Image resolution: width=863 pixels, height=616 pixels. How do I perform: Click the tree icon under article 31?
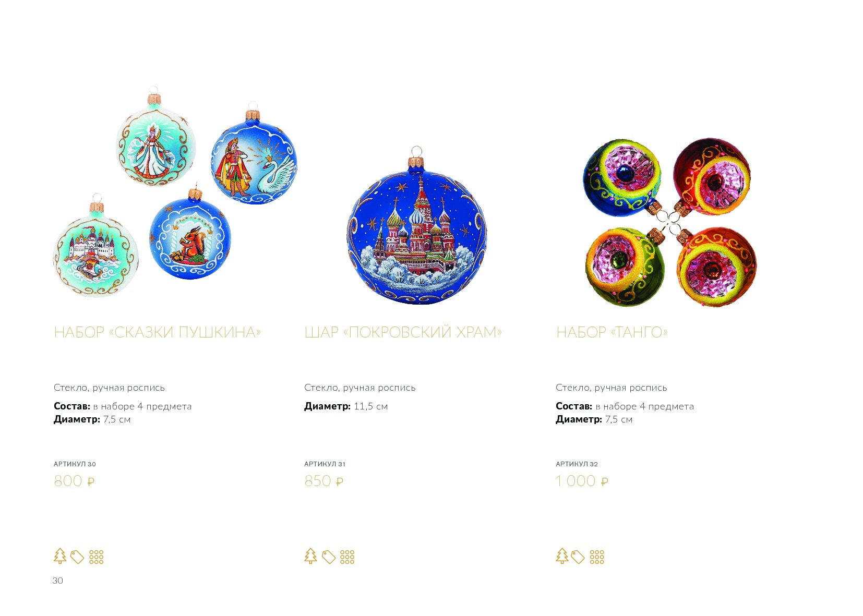[x=310, y=556]
